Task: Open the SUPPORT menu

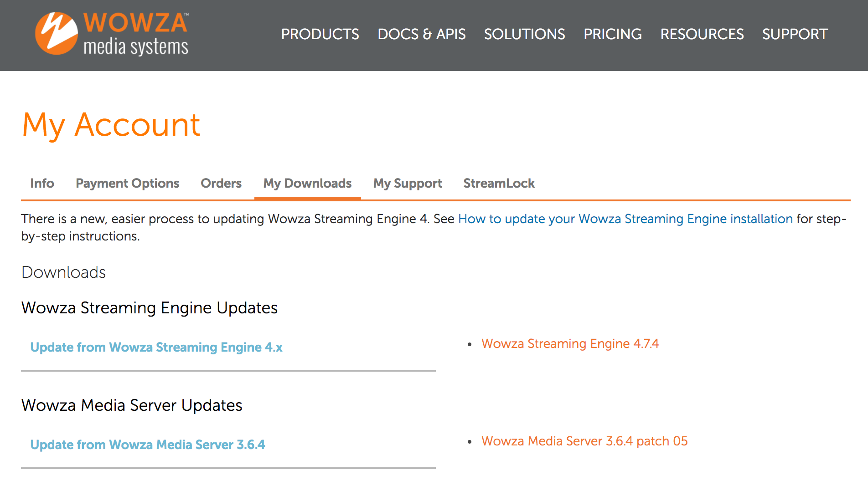Action: coord(795,34)
